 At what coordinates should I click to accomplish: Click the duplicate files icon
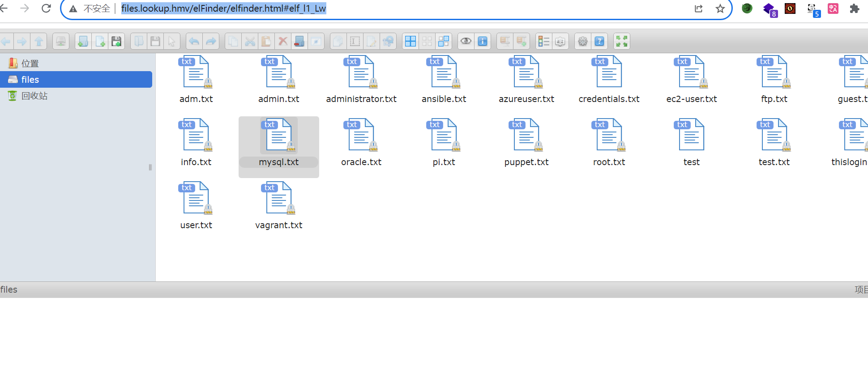pos(338,42)
